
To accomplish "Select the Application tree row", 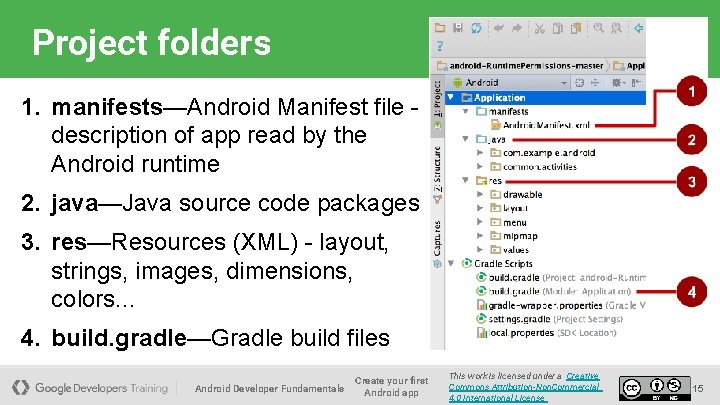I will 545,97.
